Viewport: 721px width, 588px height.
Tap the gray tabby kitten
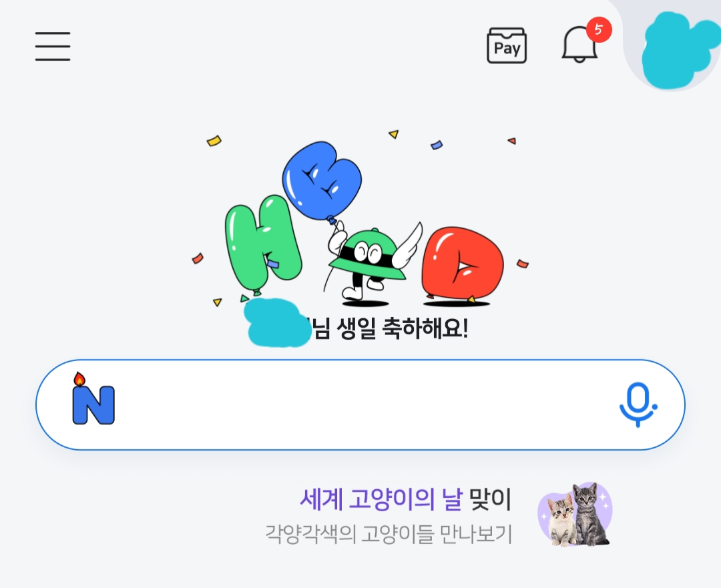[590, 513]
